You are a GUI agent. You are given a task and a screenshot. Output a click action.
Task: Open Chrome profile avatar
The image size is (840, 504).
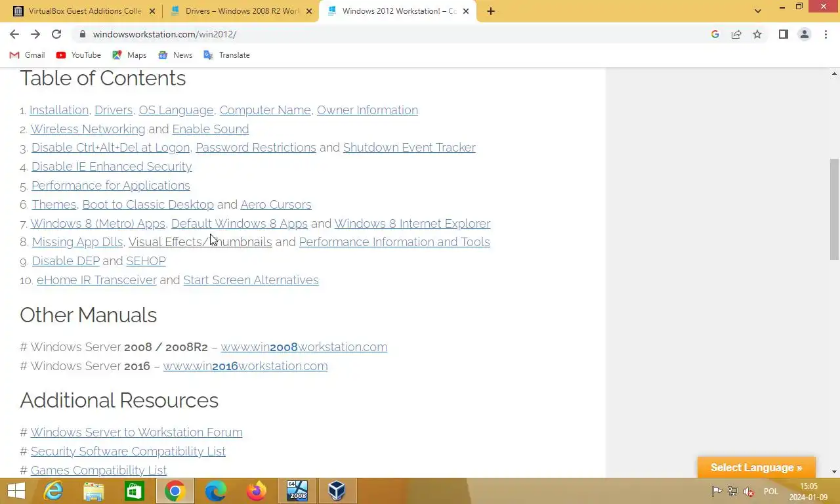(805, 34)
